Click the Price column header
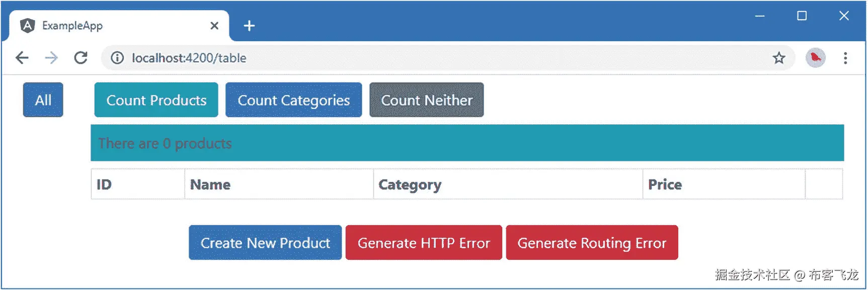The image size is (868, 291). (x=665, y=185)
